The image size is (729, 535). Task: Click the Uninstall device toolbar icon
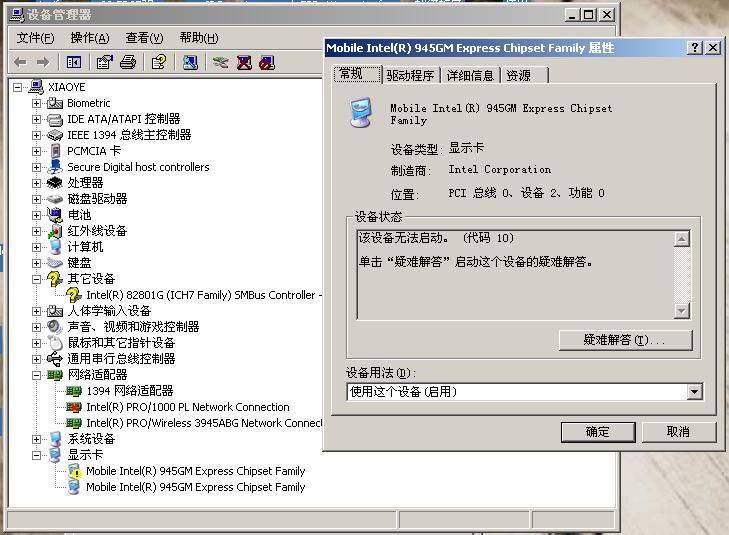click(x=244, y=62)
